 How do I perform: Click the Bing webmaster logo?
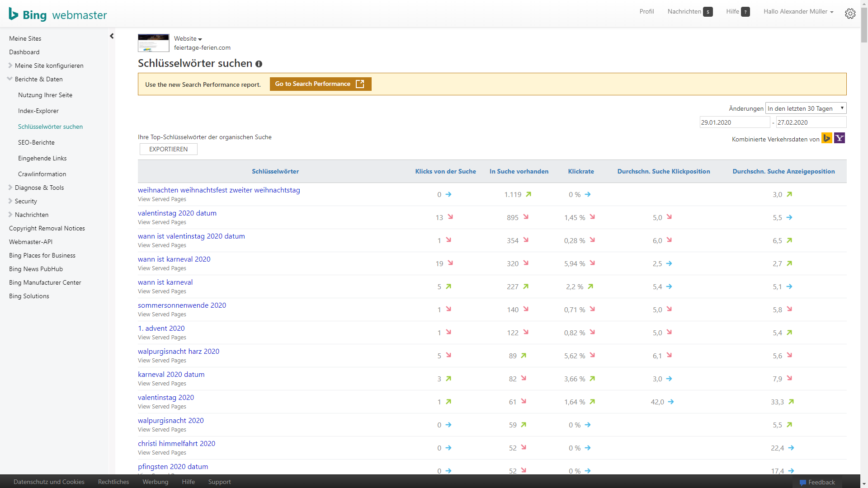pyautogui.click(x=58, y=14)
